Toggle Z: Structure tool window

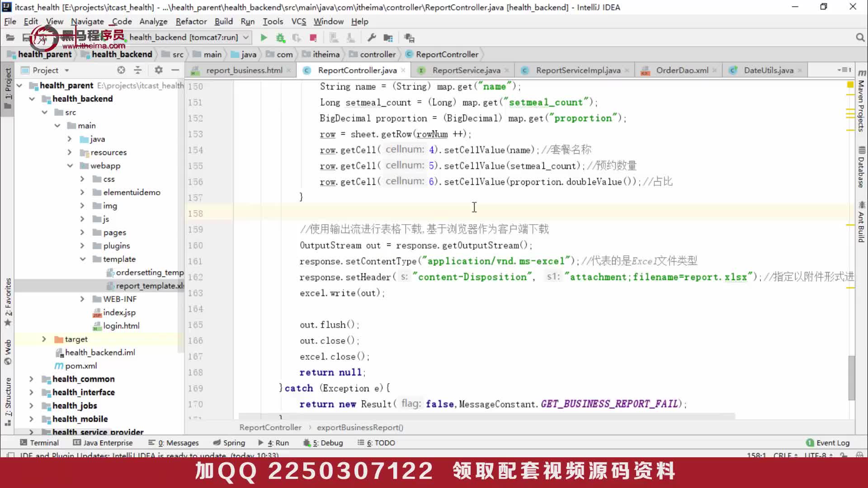click(8, 401)
